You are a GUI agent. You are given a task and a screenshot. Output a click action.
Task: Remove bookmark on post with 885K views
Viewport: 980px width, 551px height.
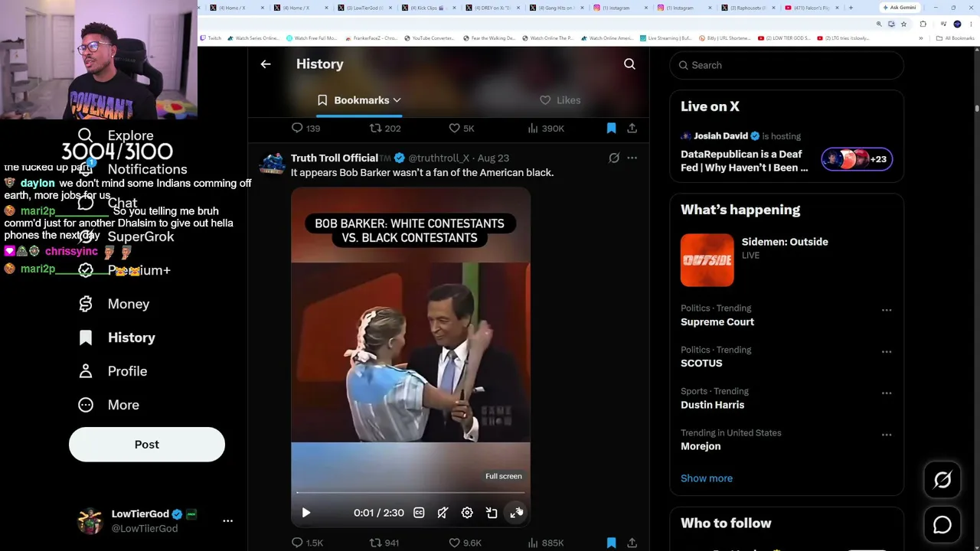coord(611,543)
